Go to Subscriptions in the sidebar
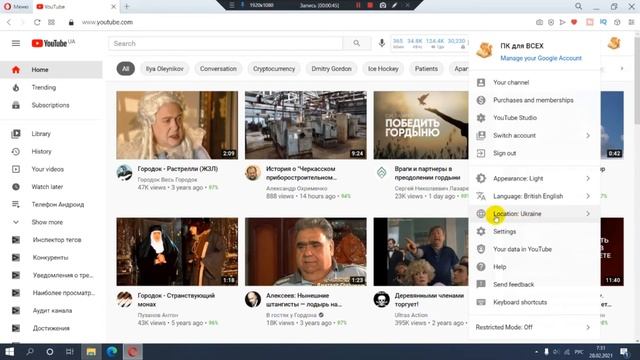The height and width of the screenshot is (360, 640). pos(51,105)
